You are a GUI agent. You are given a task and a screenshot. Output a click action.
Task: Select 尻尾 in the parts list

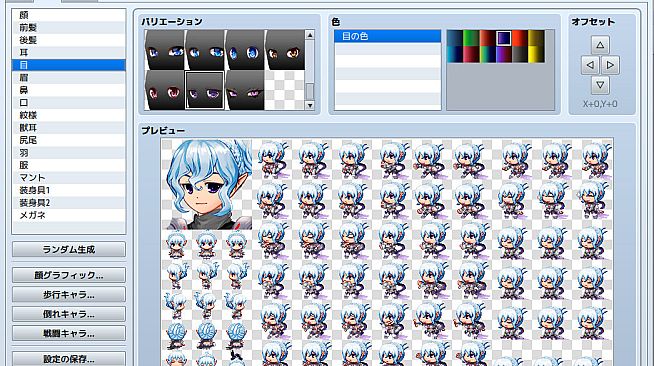(x=69, y=140)
